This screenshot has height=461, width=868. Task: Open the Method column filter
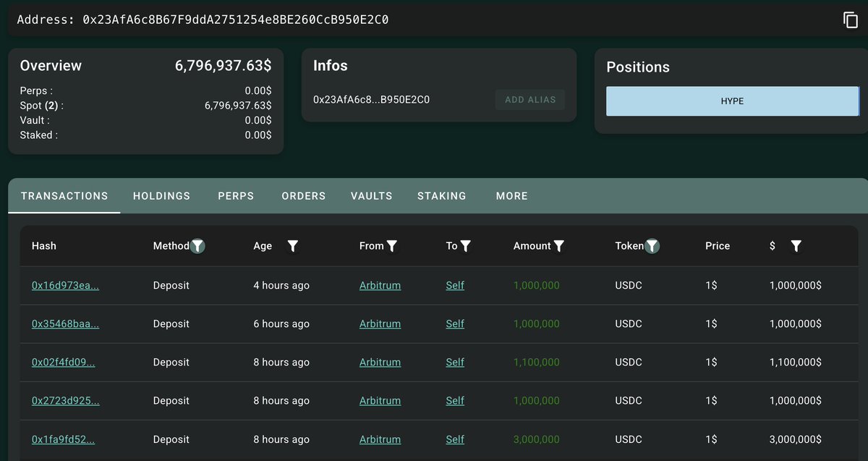(197, 246)
